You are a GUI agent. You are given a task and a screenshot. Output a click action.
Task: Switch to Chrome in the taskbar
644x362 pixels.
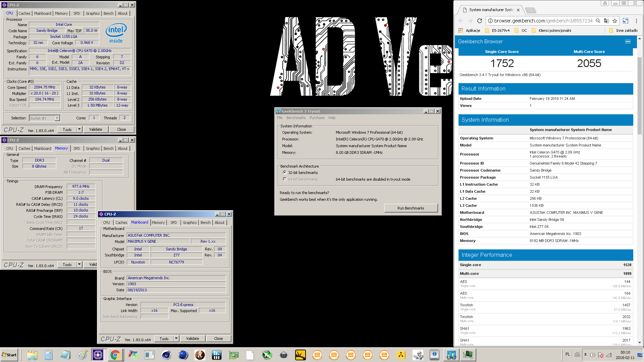(115, 355)
